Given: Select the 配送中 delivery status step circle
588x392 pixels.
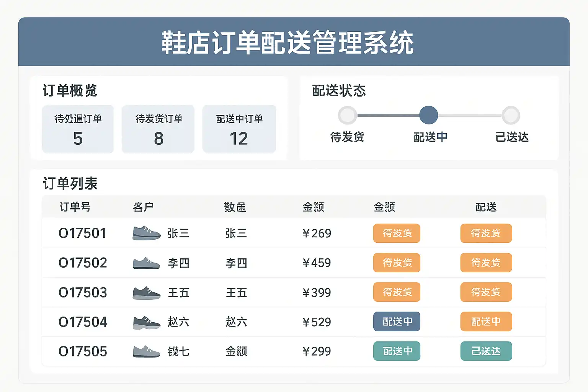Looking at the screenshot, I should coord(428,115).
